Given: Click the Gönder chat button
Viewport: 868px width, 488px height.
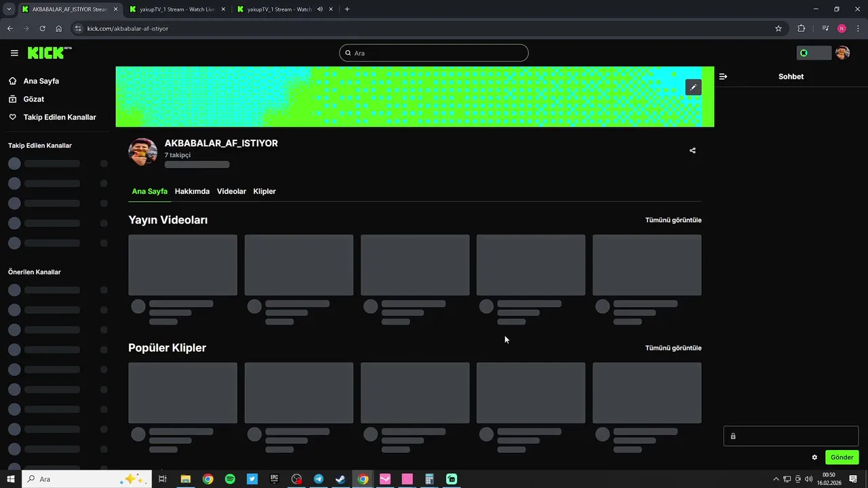Looking at the screenshot, I should coord(842,457).
